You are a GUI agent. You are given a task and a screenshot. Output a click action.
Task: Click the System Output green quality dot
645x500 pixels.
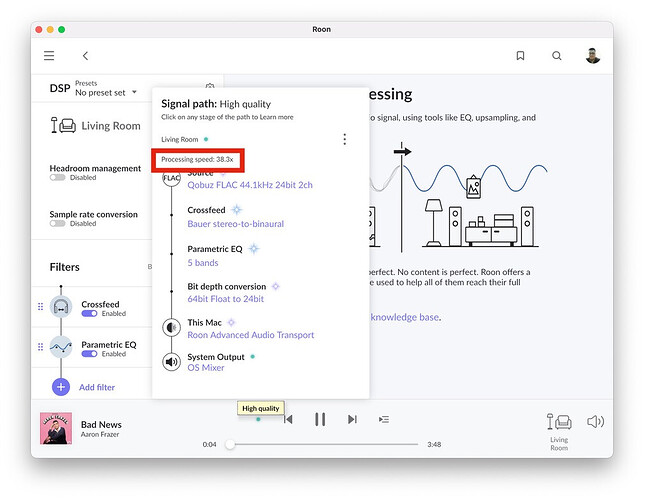[x=253, y=357]
